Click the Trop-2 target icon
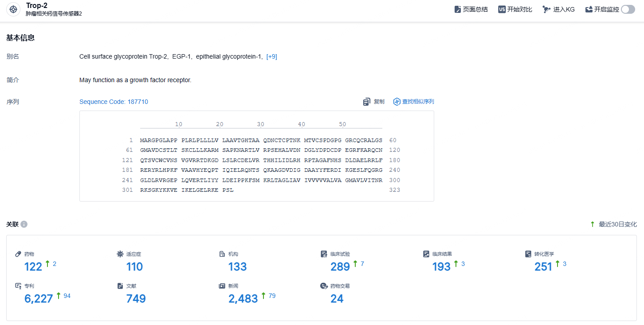The width and height of the screenshot is (644, 325). (x=14, y=9)
